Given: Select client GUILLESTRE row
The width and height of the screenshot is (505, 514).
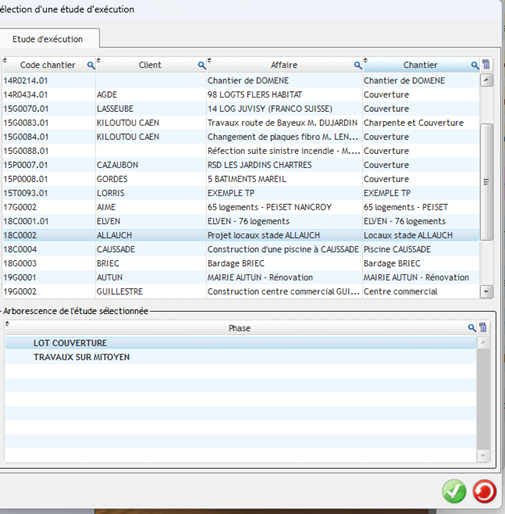Looking at the screenshot, I should point(241,292).
